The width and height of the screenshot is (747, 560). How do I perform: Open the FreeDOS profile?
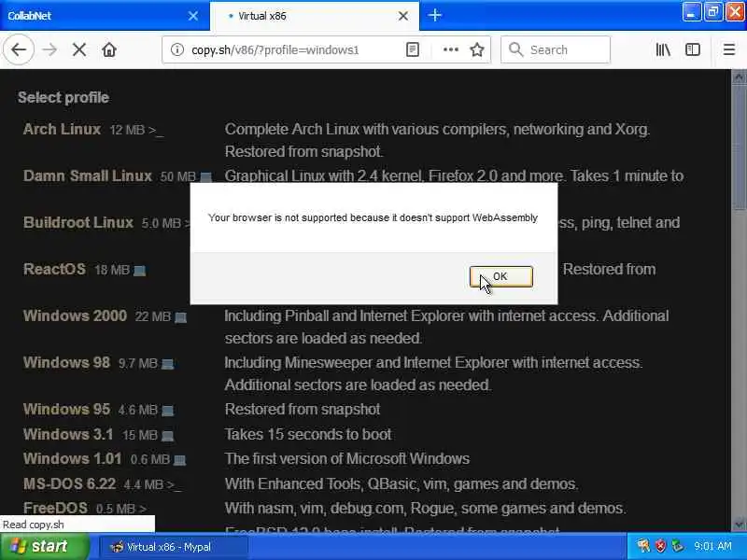point(55,508)
